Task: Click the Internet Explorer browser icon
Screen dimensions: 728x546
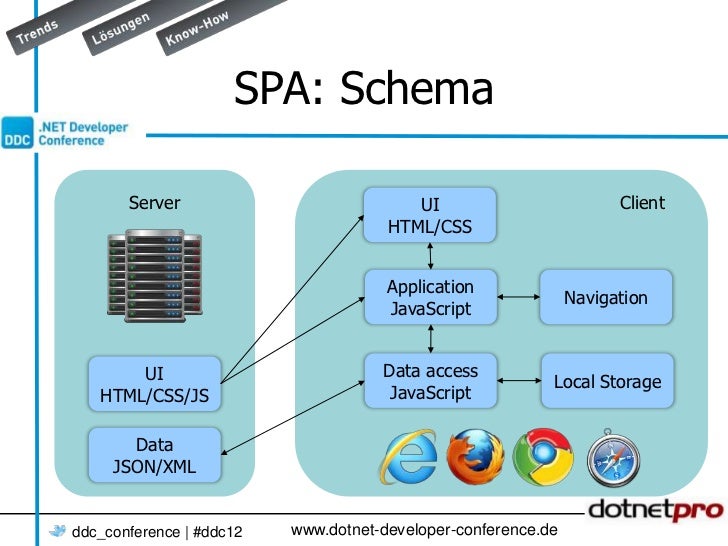Action: pos(409,457)
